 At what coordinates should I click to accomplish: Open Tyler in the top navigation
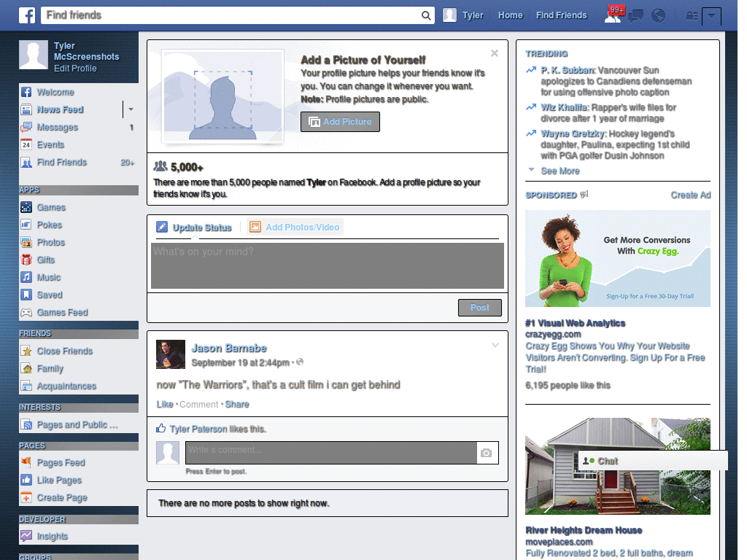pos(473,15)
